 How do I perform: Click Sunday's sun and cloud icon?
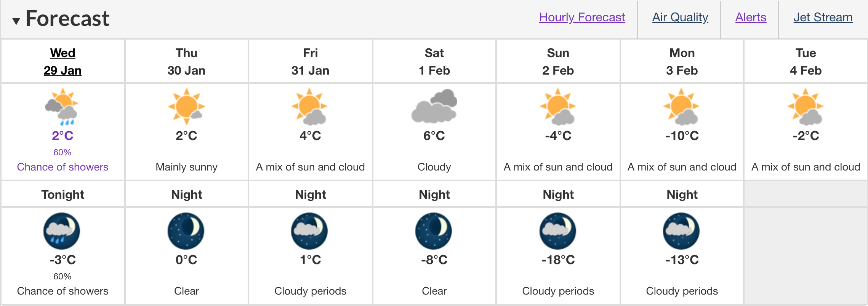[558, 107]
